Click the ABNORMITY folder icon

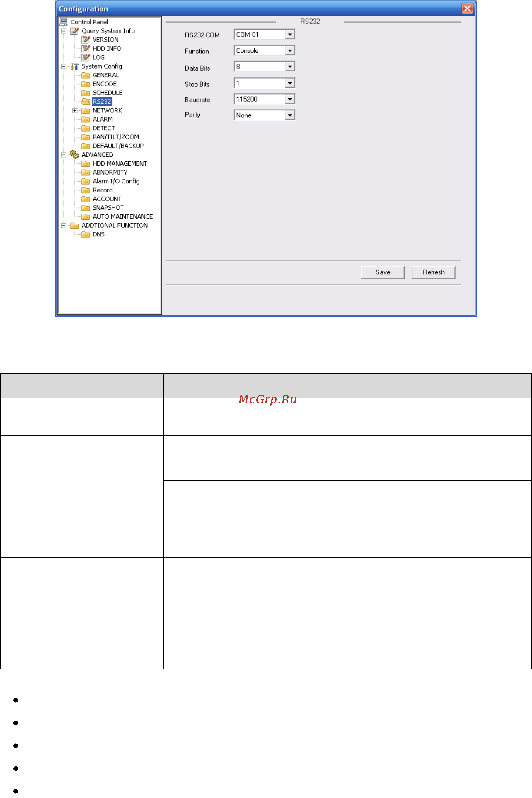tap(86, 172)
